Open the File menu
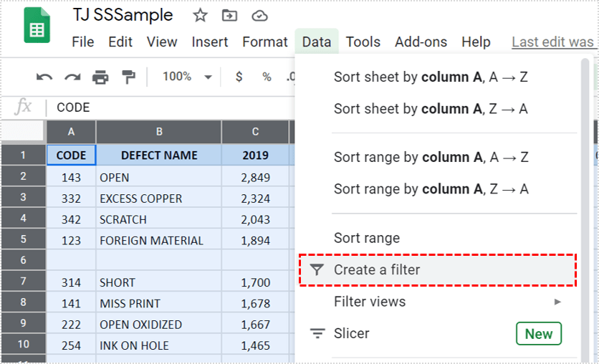The height and width of the screenshot is (364, 599). point(83,42)
